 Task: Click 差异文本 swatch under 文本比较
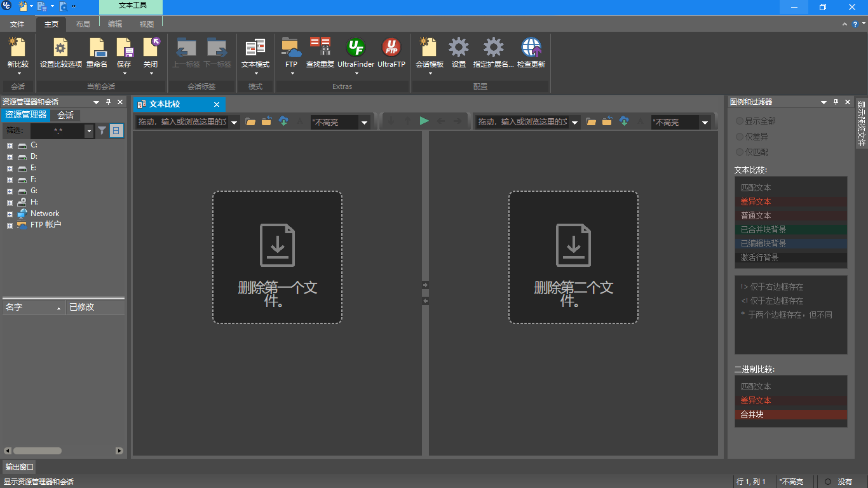tap(791, 201)
